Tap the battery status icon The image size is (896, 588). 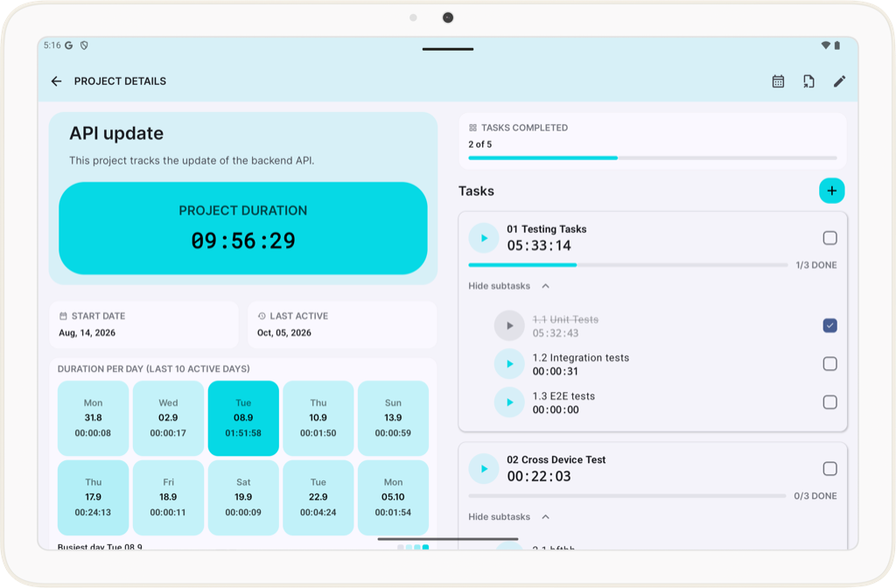[837, 45]
